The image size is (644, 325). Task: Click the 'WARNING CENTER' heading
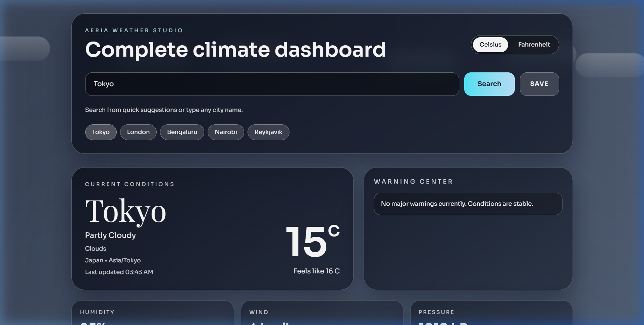click(x=413, y=182)
